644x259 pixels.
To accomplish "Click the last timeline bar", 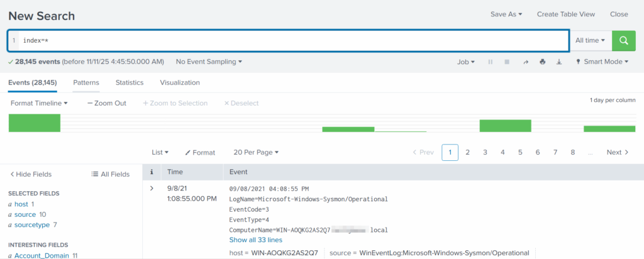I will tap(609, 129).
